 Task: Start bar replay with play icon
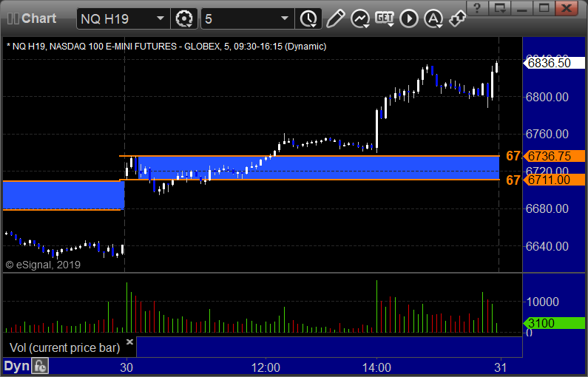pos(409,18)
